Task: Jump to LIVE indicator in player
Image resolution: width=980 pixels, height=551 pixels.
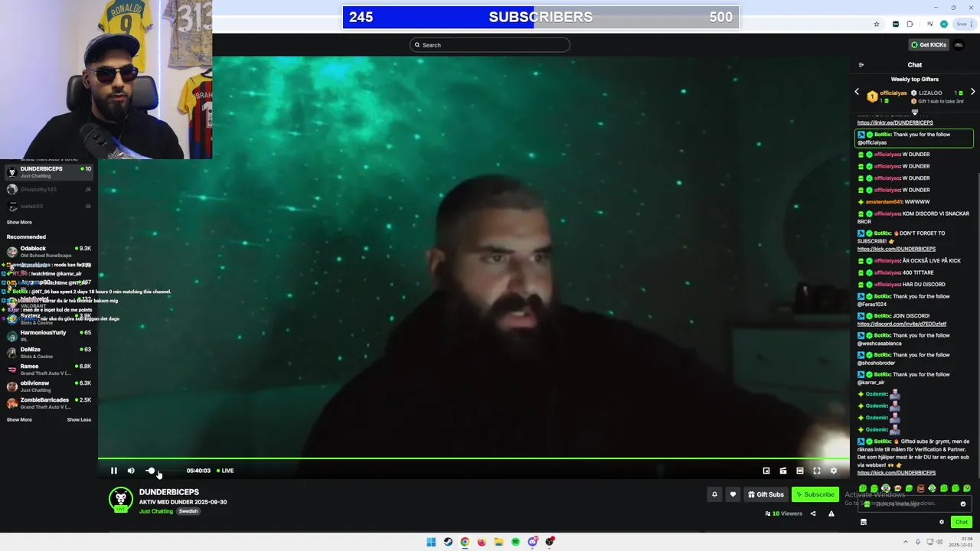Action: [225, 471]
